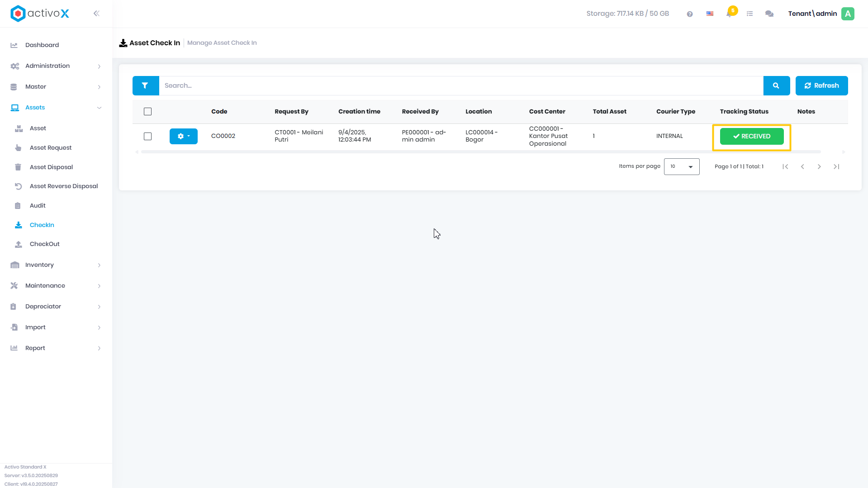Focus the Search input field
Viewport: 868px width, 488px height.
(x=461, y=85)
